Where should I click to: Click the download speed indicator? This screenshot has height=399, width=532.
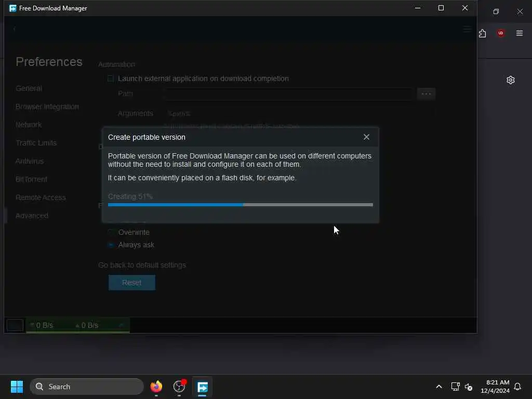[42, 325]
